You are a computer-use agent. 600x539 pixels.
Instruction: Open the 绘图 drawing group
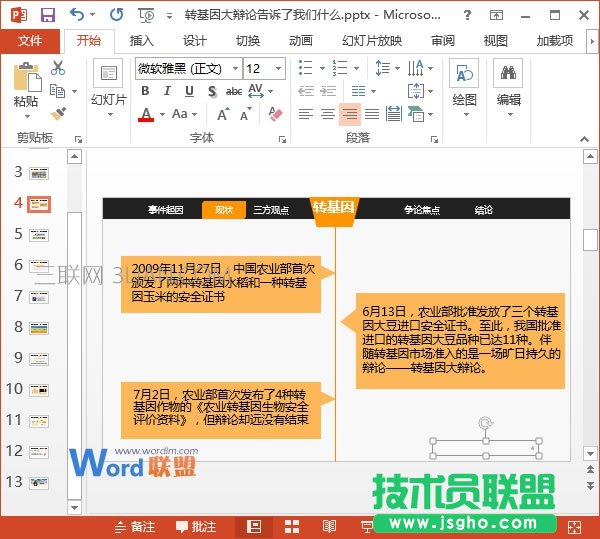click(x=464, y=87)
